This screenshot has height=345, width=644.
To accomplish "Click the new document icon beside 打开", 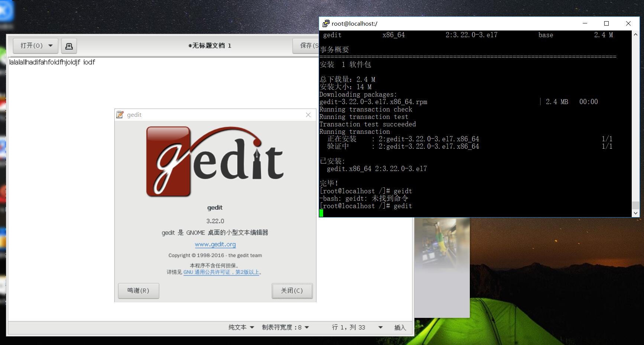I will pyautogui.click(x=69, y=46).
